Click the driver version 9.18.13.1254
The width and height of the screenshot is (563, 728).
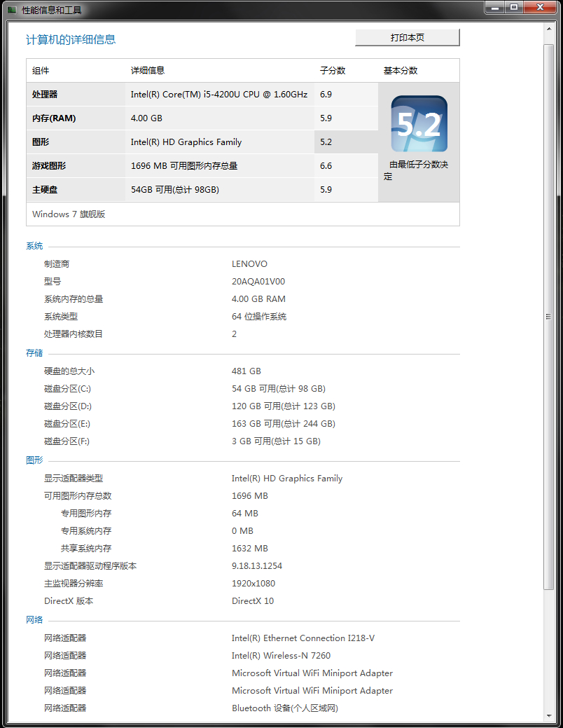pyautogui.click(x=257, y=566)
